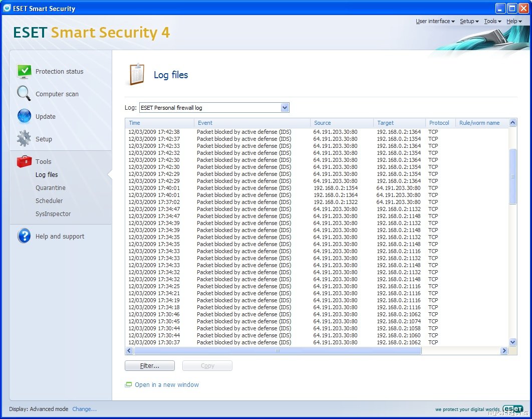Select log entry at 12/03/2009 17:42:32
The image size is (532, 419).
317,153
